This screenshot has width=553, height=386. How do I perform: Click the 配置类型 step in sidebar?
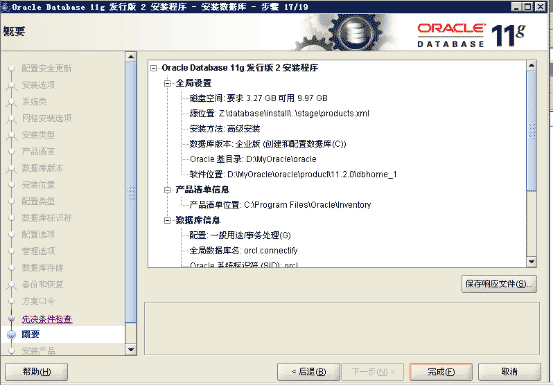click(38, 201)
